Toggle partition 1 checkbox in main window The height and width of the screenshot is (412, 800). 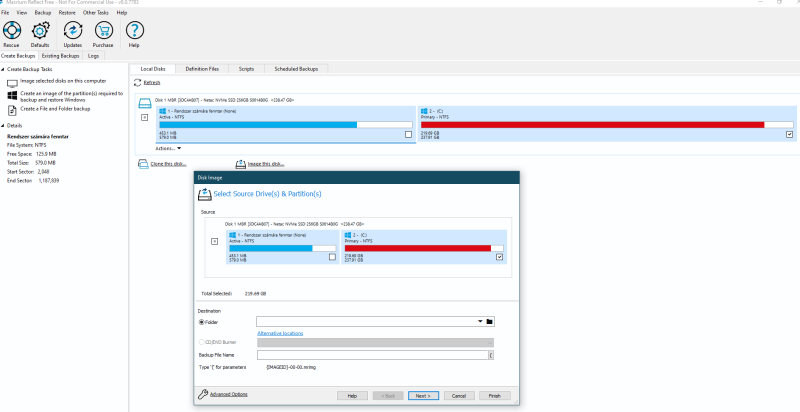pyautogui.click(x=408, y=135)
